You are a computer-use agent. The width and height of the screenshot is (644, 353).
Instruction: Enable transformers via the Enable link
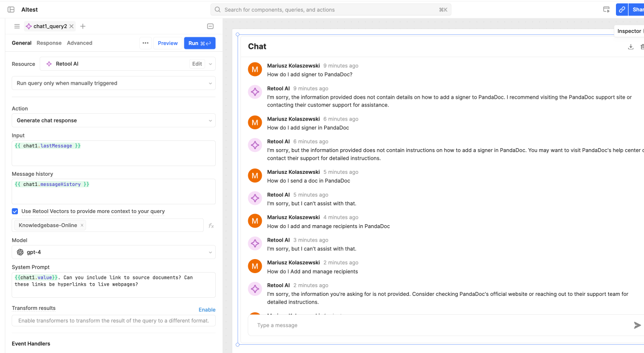207,309
